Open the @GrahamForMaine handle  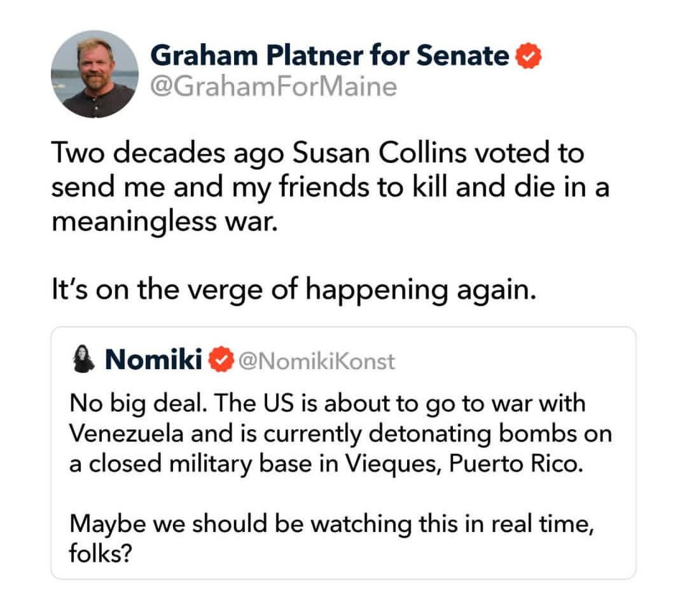click(273, 85)
